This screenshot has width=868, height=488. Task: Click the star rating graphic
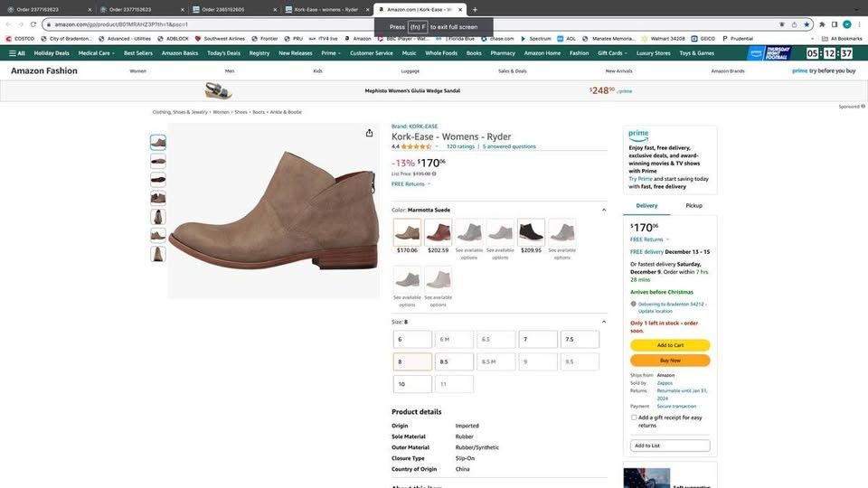click(x=416, y=146)
